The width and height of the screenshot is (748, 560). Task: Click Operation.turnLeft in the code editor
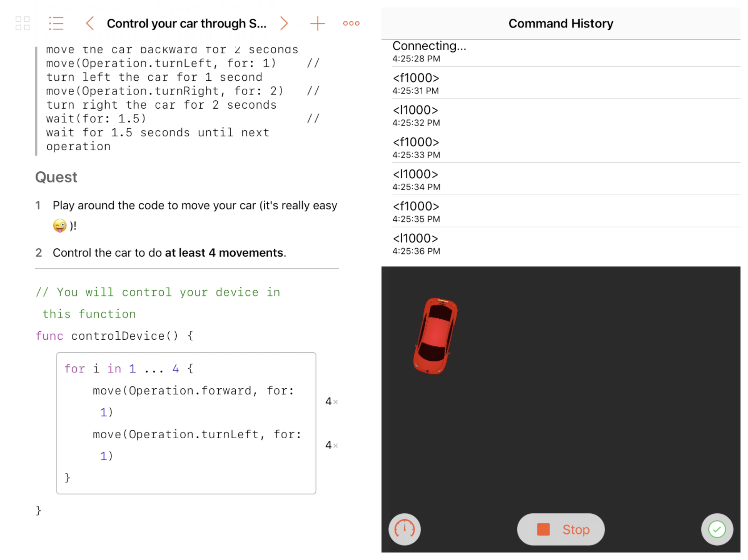194,434
